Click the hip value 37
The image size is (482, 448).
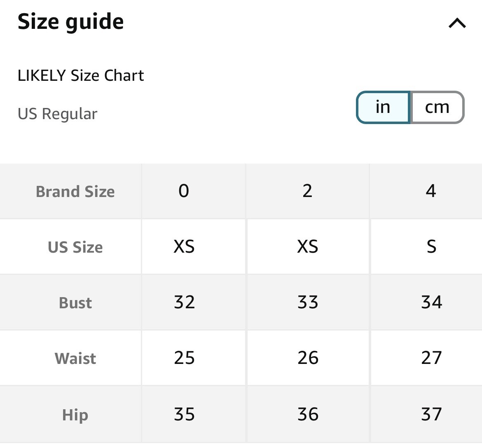coord(432,414)
